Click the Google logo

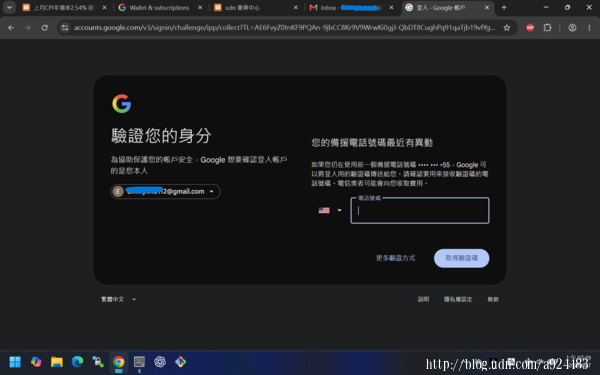(122, 104)
